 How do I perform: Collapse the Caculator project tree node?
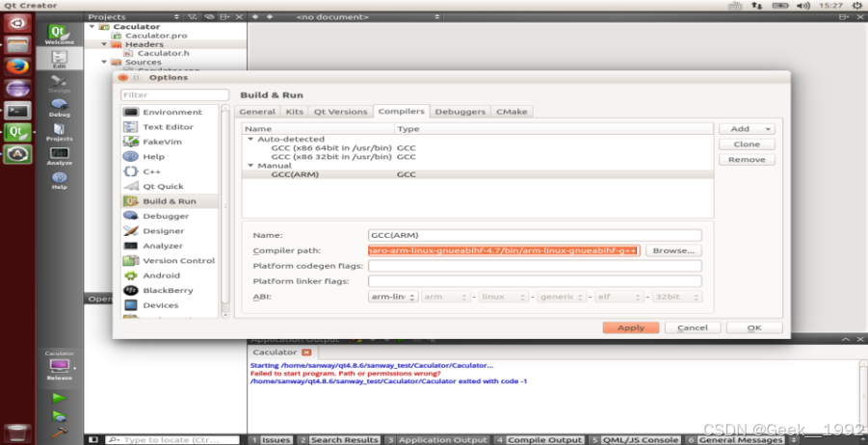(x=92, y=27)
